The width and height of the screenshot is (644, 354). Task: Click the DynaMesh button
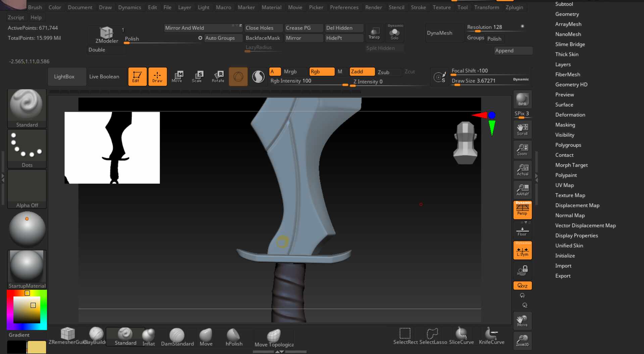pyautogui.click(x=440, y=33)
